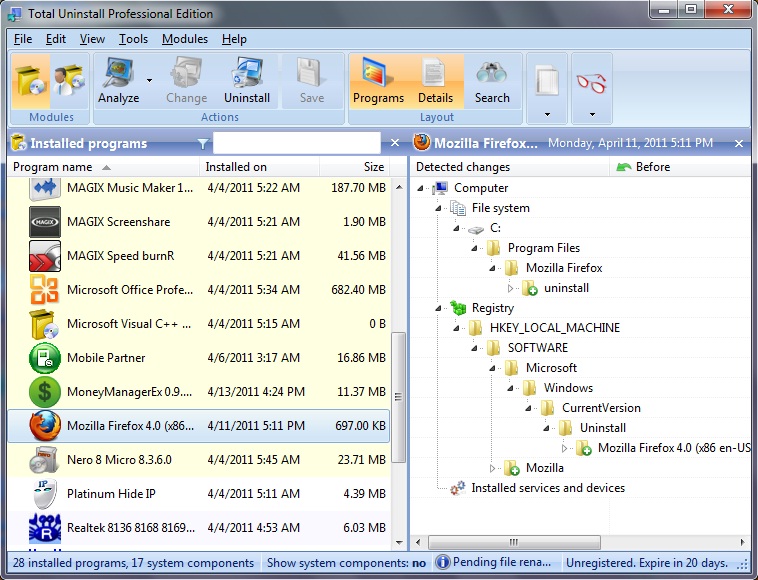This screenshot has width=758, height=580.
Task: Close the Mozilla Firefox details panel
Action: pyautogui.click(x=739, y=144)
